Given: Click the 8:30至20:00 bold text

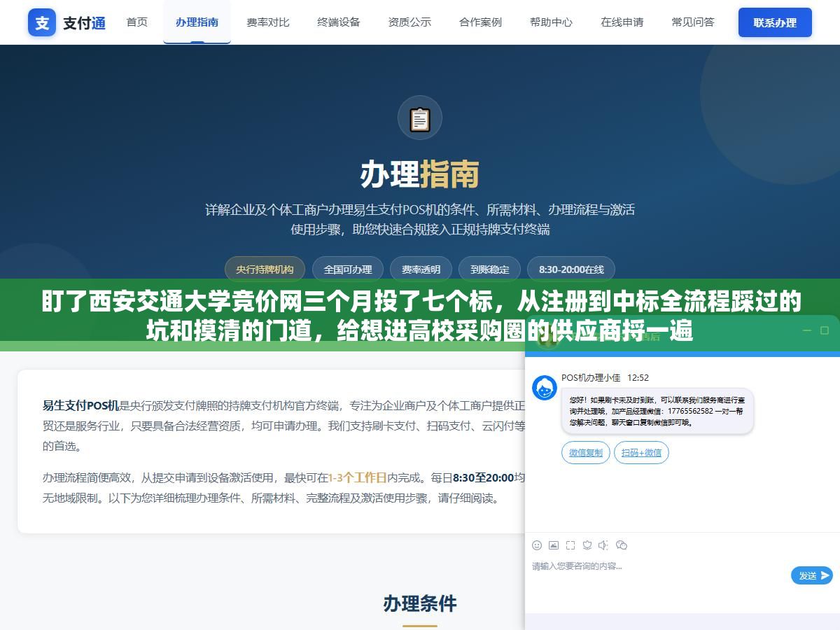Looking at the screenshot, I should tap(483, 478).
